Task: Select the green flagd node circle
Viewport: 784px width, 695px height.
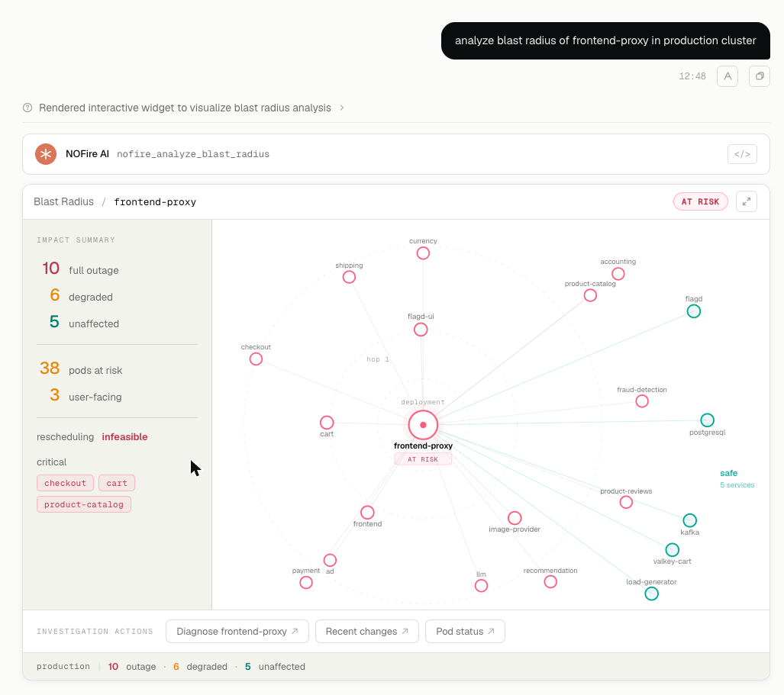Action: (693, 311)
